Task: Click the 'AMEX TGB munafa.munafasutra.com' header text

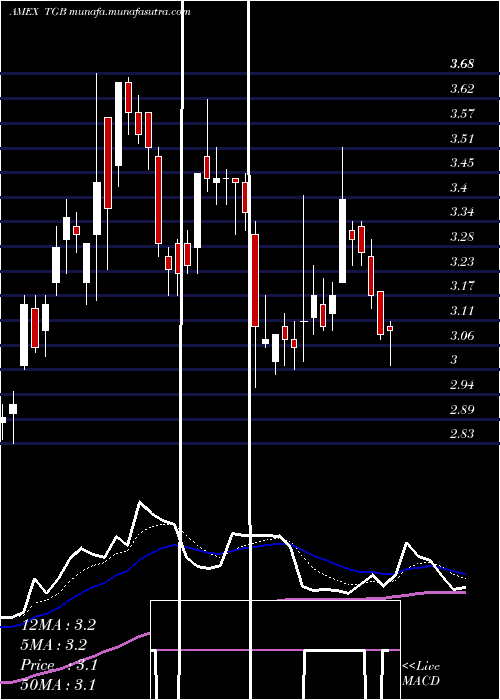Action: point(100,12)
